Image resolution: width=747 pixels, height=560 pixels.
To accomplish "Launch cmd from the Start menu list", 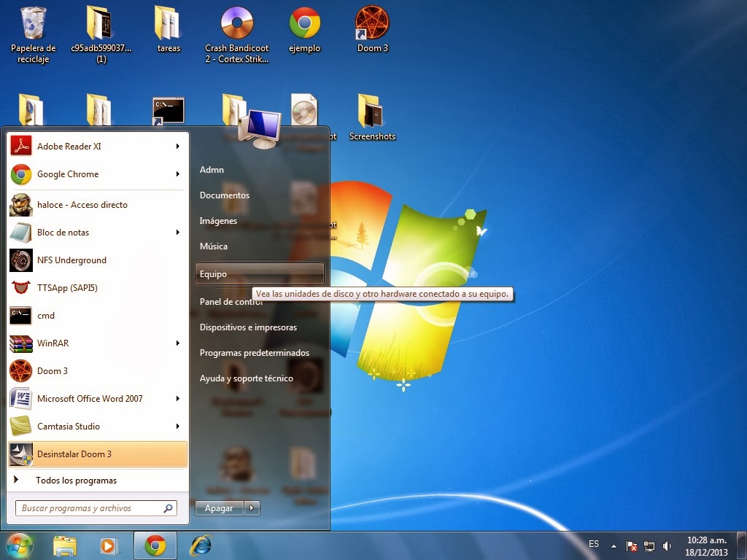I will pos(98,315).
